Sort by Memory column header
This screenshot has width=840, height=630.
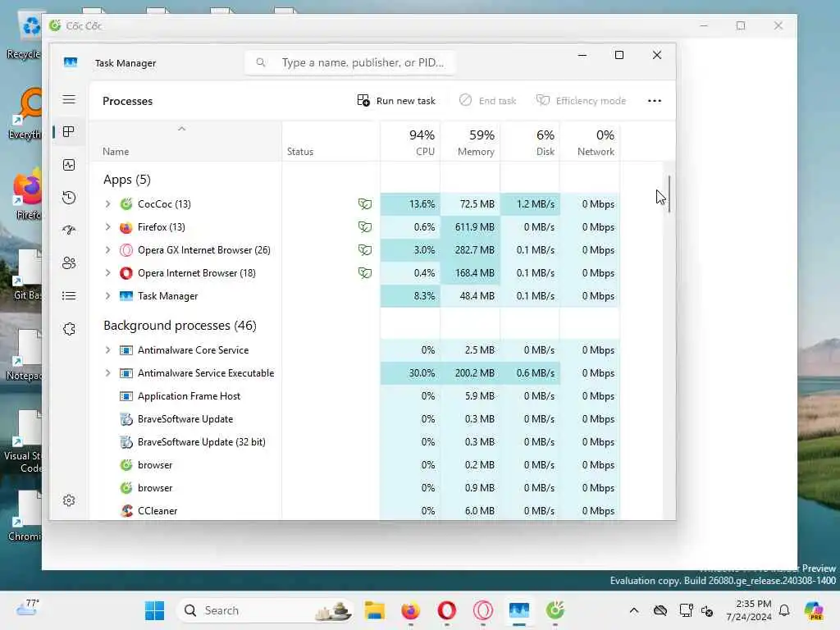click(x=470, y=142)
